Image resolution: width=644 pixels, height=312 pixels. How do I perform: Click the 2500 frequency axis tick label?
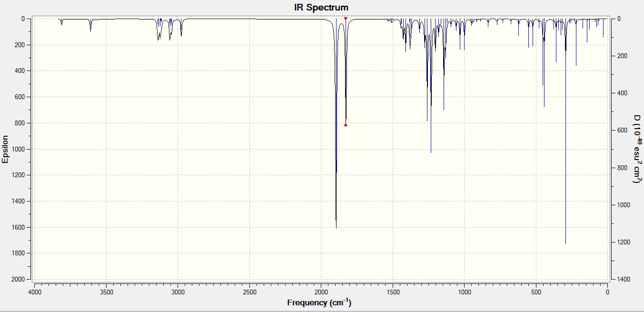point(249,292)
